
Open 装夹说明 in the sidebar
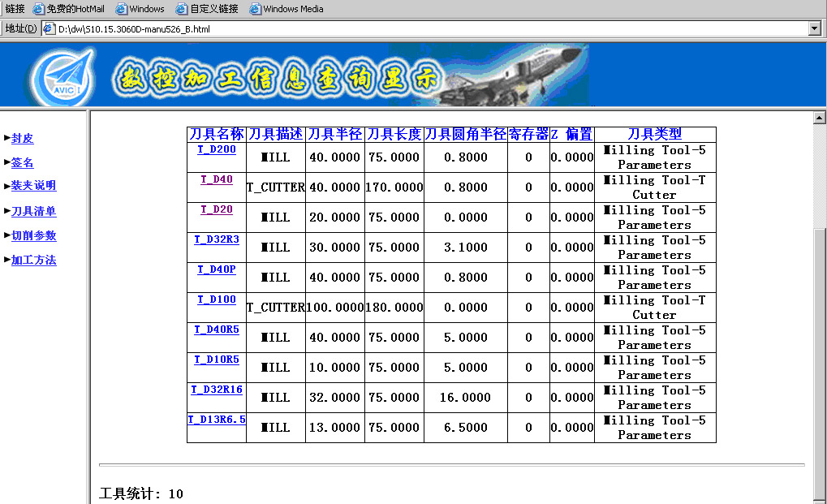[x=33, y=186]
